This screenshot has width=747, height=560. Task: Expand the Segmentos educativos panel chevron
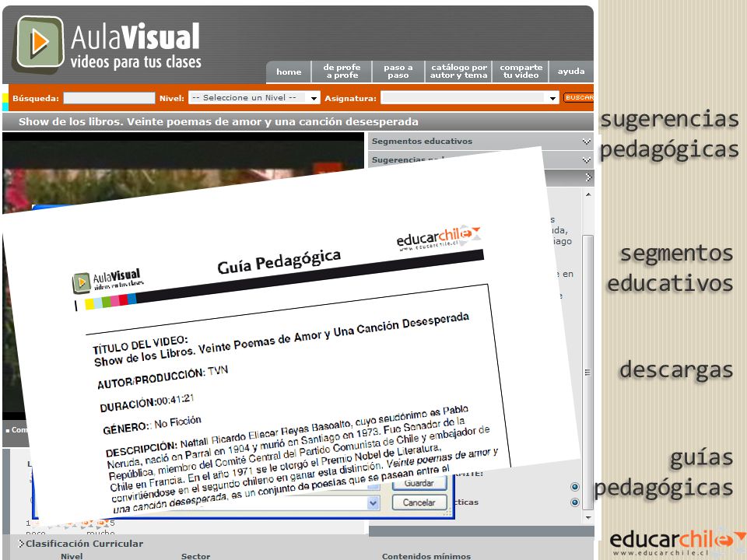click(587, 142)
